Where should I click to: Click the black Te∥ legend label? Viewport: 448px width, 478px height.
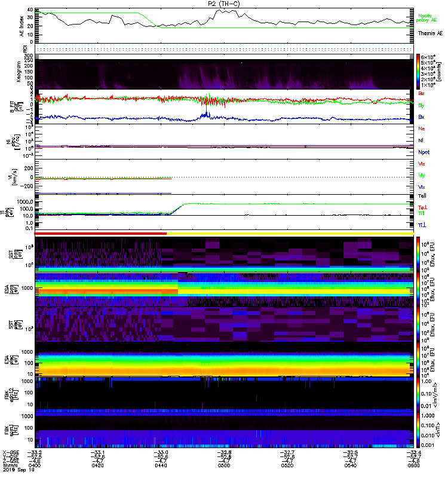pyautogui.click(x=422, y=196)
